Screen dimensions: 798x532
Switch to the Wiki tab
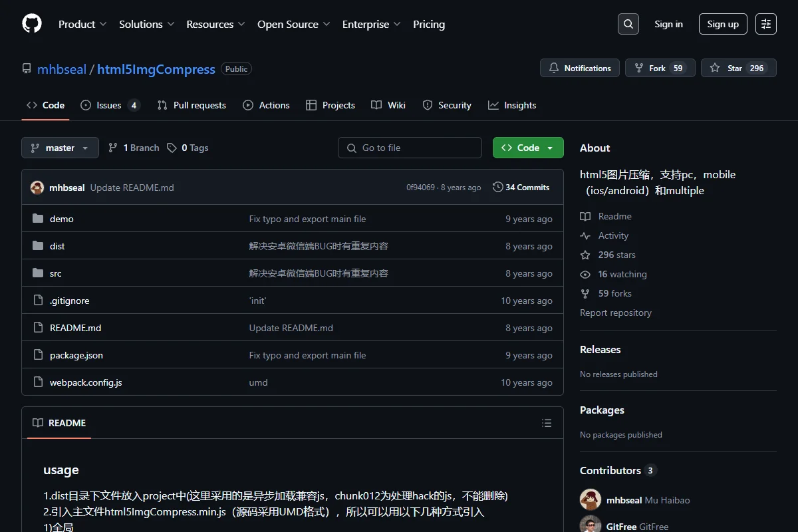tap(388, 105)
